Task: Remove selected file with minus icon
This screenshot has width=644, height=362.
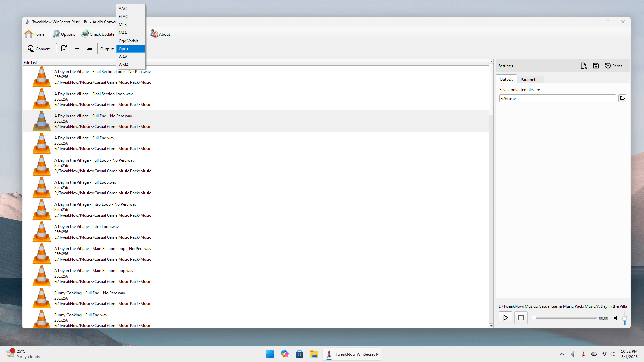Action: click(77, 49)
